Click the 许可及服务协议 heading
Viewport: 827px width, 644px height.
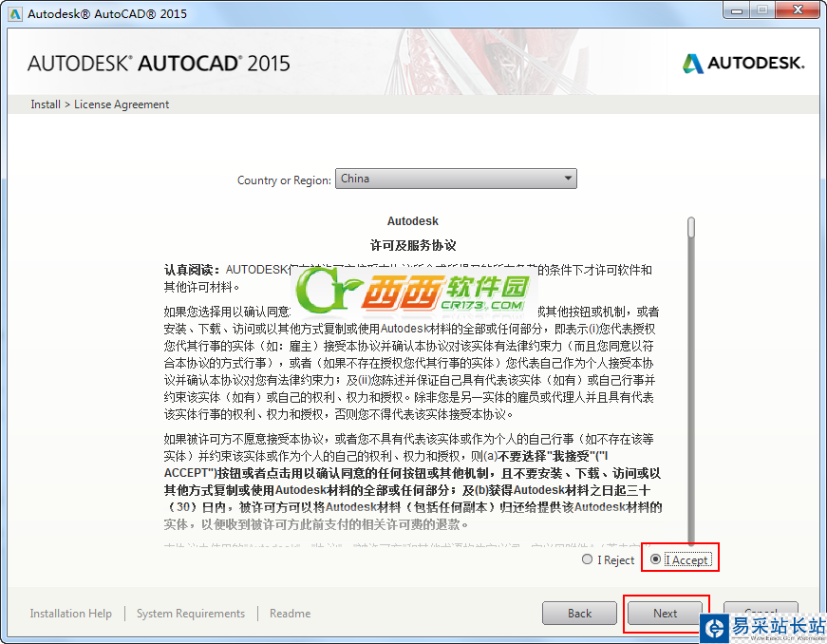[x=413, y=245]
